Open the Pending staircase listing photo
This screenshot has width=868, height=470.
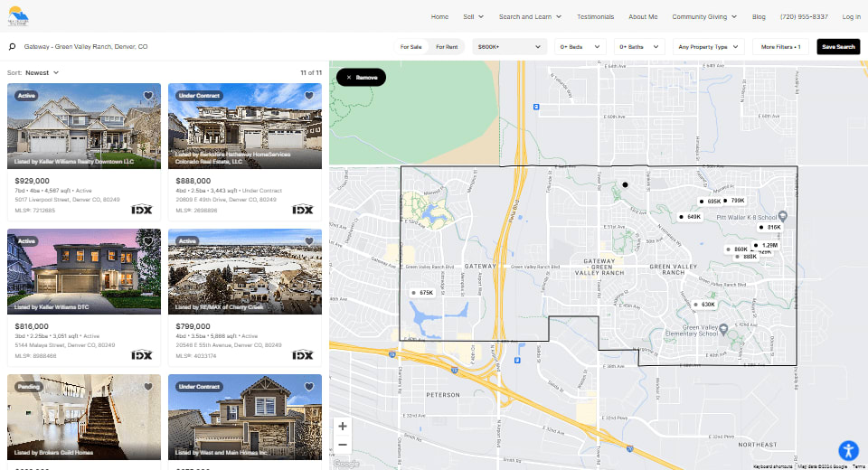click(84, 418)
